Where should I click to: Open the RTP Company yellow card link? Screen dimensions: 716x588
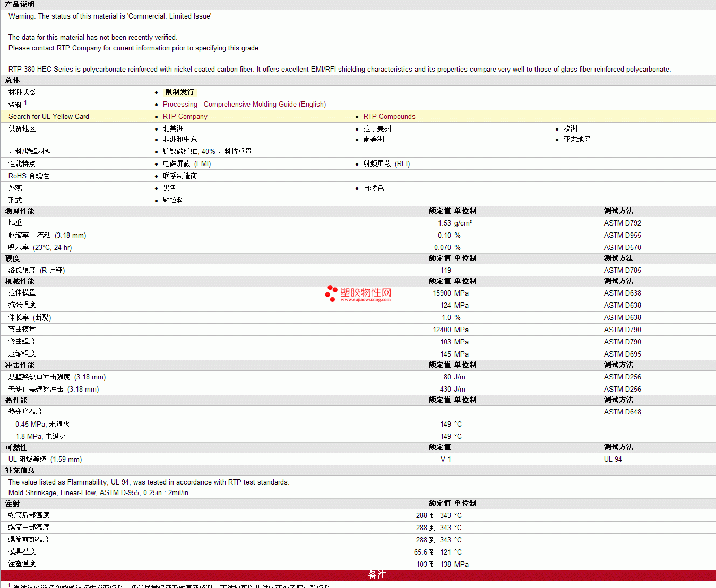(x=185, y=117)
